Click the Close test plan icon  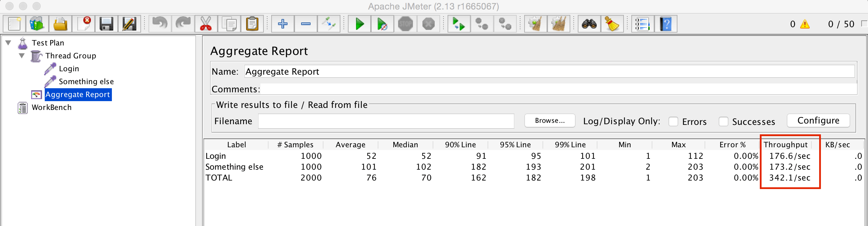[x=83, y=24]
